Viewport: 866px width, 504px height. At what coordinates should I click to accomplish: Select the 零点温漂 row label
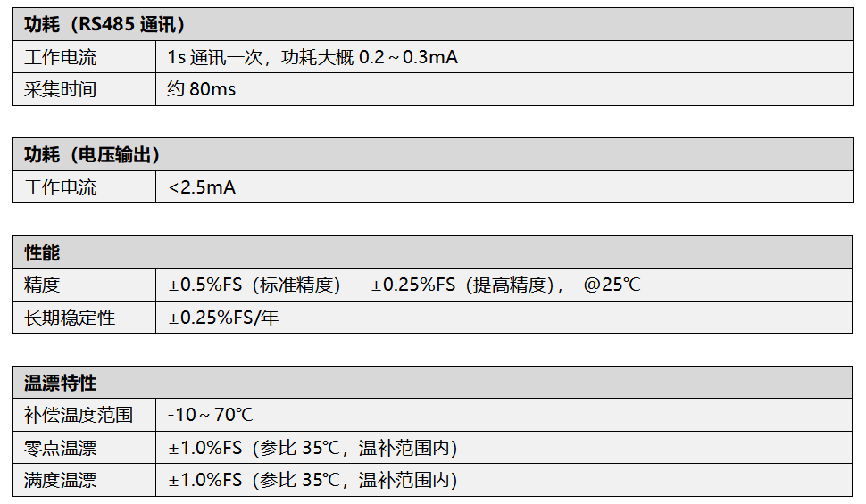click(x=85, y=447)
